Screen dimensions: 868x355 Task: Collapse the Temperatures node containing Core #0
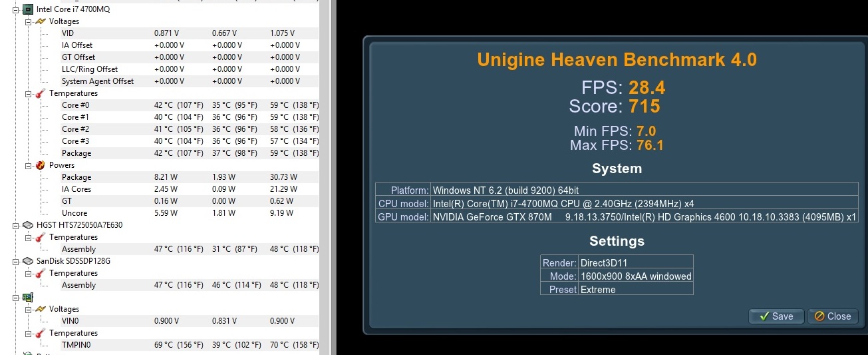[x=28, y=93]
